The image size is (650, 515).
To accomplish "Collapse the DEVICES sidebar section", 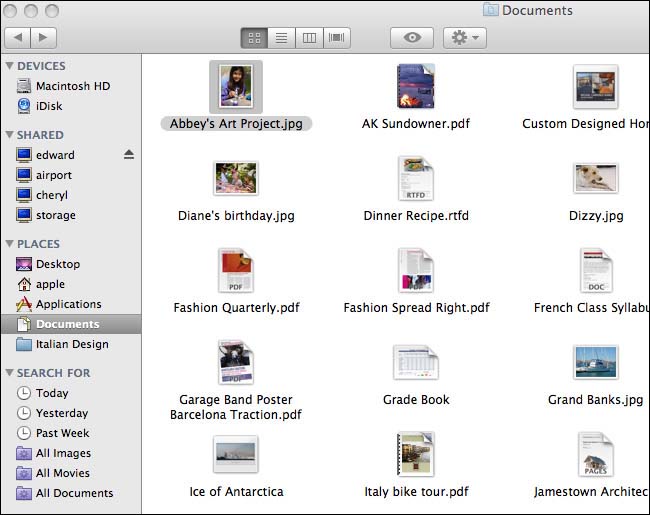I will coord(9,66).
